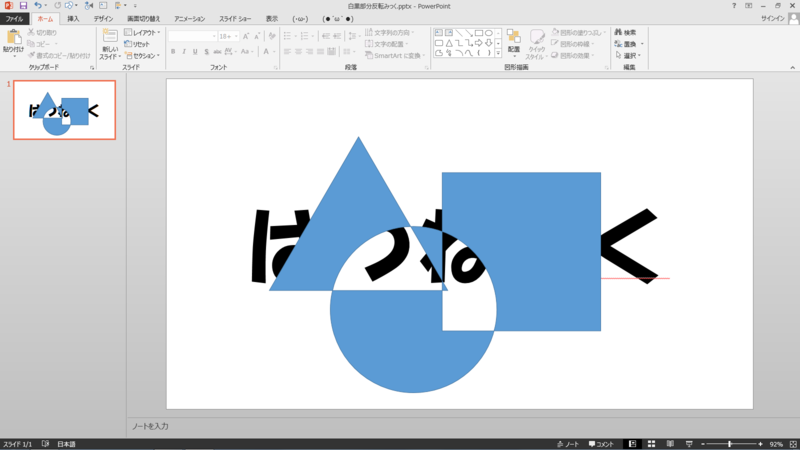Switch to the View (表示) tab
The height and width of the screenshot is (450, 800).
(x=272, y=19)
